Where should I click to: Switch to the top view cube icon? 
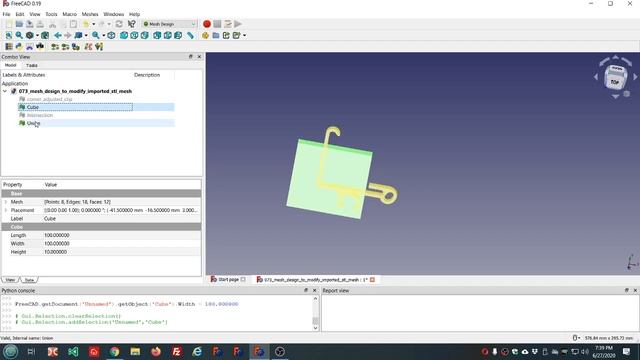134,36
